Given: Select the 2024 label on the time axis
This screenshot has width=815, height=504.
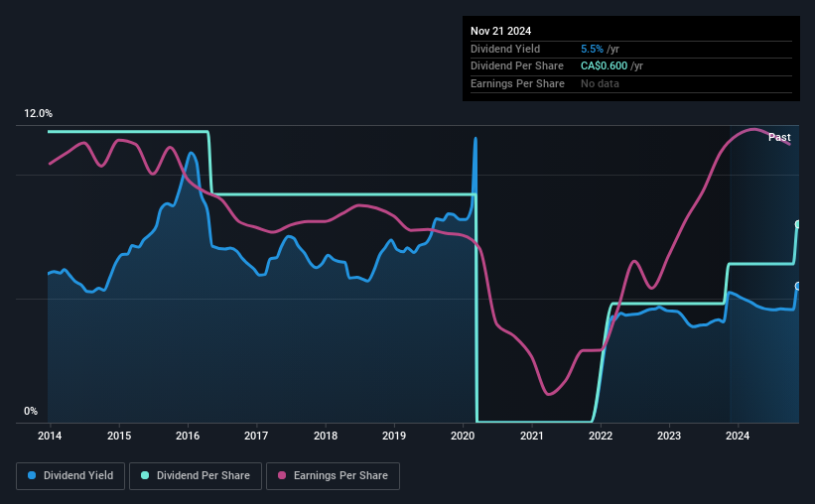Looking at the screenshot, I should 738,436.
